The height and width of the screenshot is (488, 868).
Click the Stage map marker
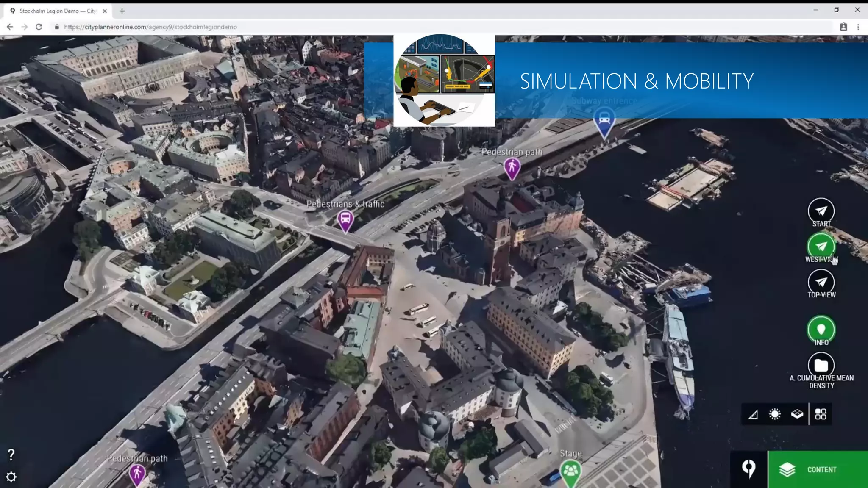tap(570, 471)
